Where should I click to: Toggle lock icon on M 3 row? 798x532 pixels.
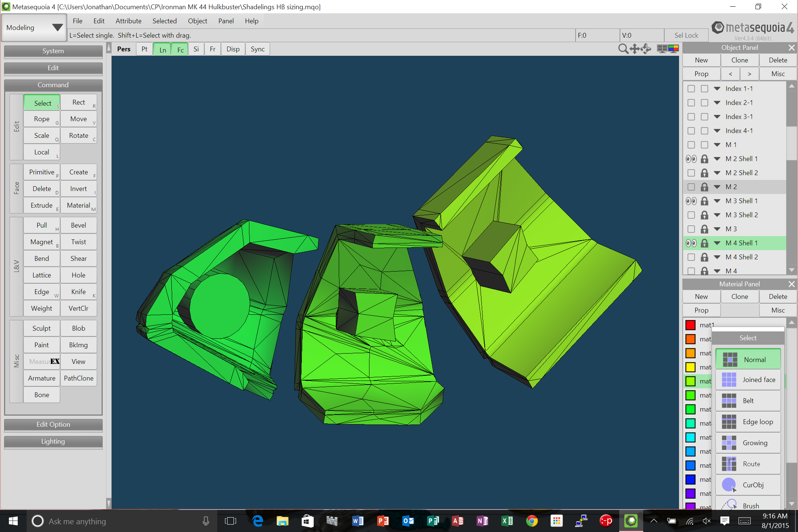[x=705, y=229]
